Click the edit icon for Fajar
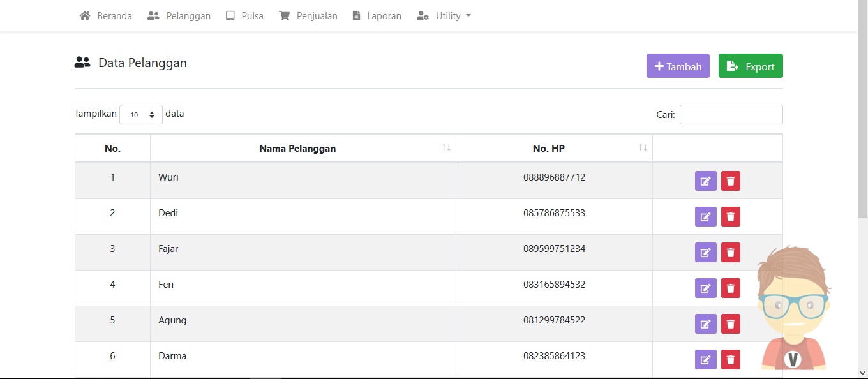Viewport: 868px width, 379px height. pyautogui.click(x=705, y=253)
